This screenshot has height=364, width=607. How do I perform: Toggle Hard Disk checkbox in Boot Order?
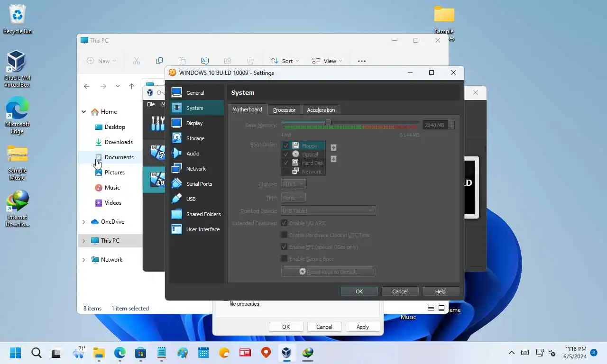tap(286, 163)
